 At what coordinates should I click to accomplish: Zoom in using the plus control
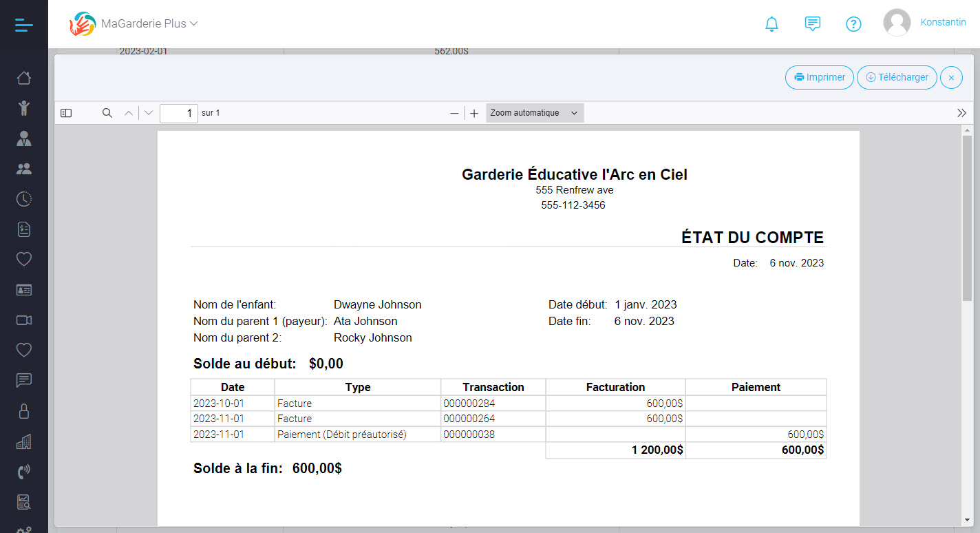point(473,113)
